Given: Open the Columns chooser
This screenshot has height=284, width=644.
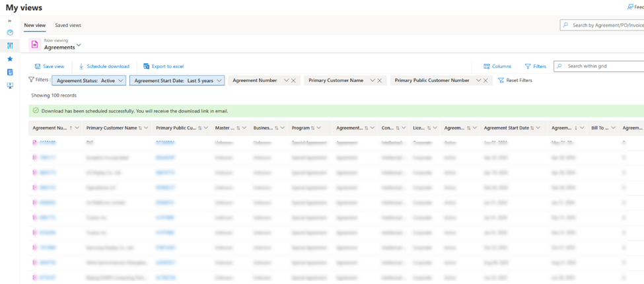Looking at the screenshot, I should pyautogui.click(x=497, y=66).
